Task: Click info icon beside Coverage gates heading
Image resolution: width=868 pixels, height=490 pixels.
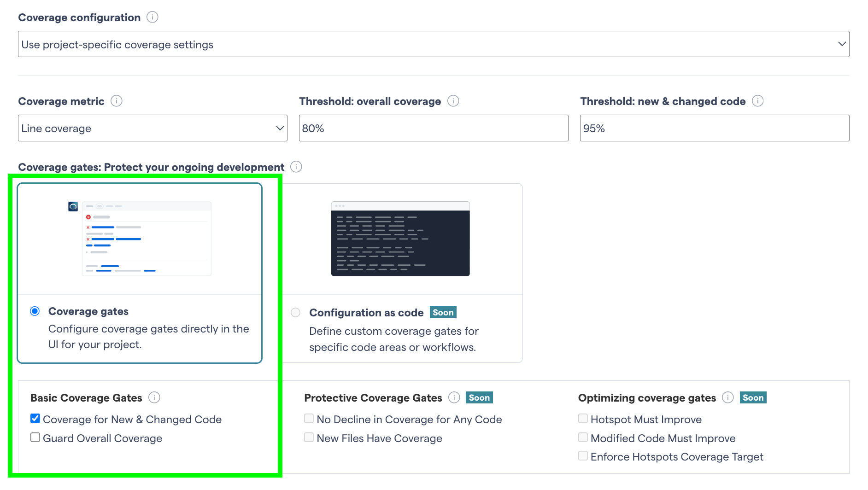Action: point(296,167)
